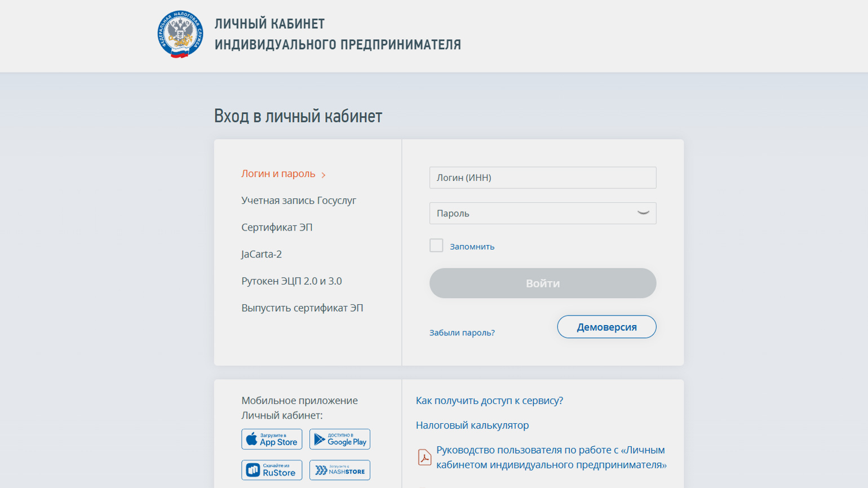Click the arrow next to Логин и пароль

pos(324,175)
